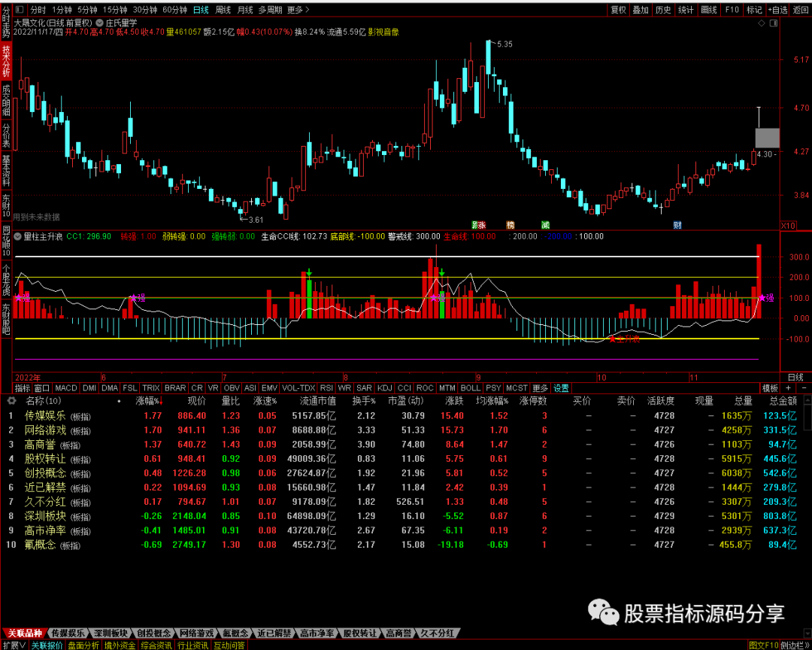
Task: Switch to the 行业资讯 tab
Action: (x=192, y=645)
